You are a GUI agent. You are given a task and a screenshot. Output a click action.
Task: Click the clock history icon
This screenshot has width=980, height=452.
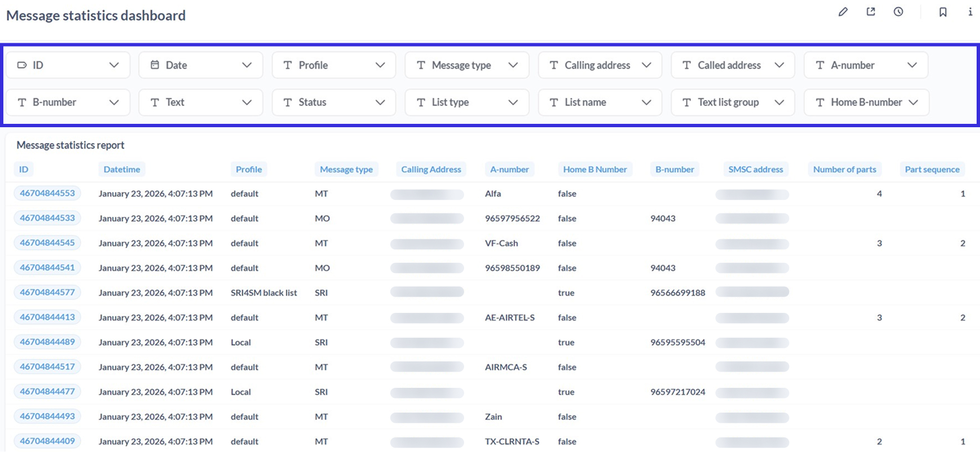point(898,12)
